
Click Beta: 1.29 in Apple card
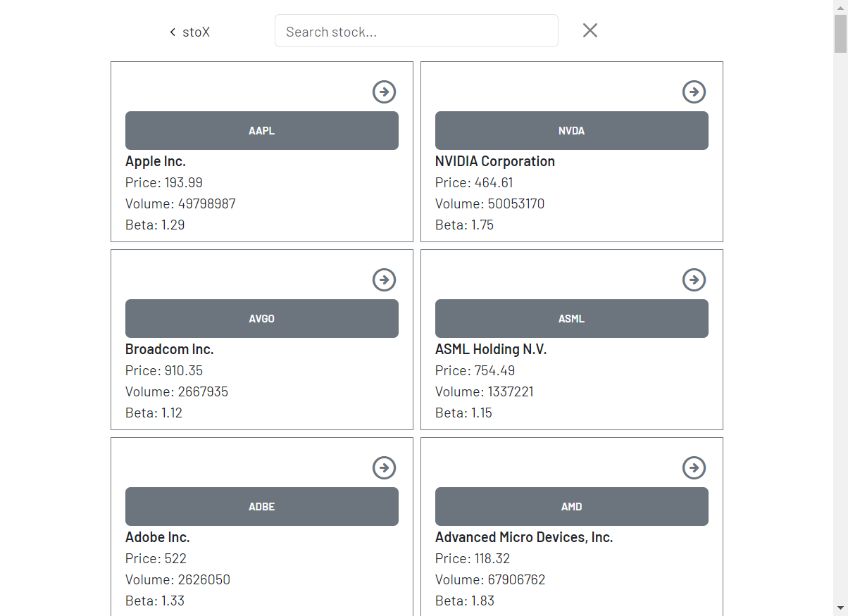point(155,225)
